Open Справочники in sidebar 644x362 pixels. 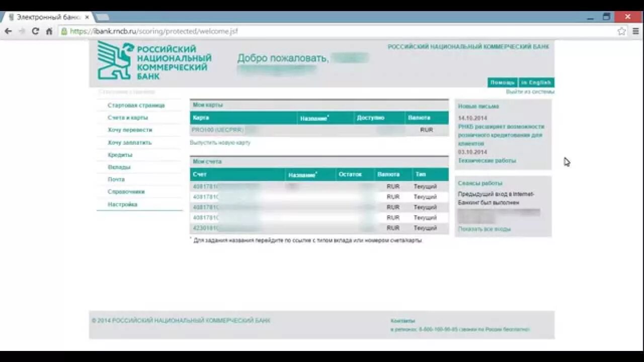(126, 192)
